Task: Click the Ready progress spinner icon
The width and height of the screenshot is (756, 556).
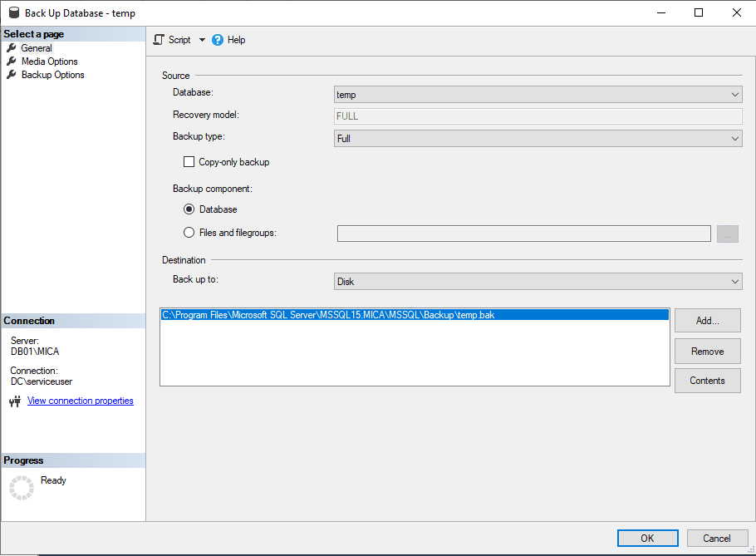Action: click(22, 488)
